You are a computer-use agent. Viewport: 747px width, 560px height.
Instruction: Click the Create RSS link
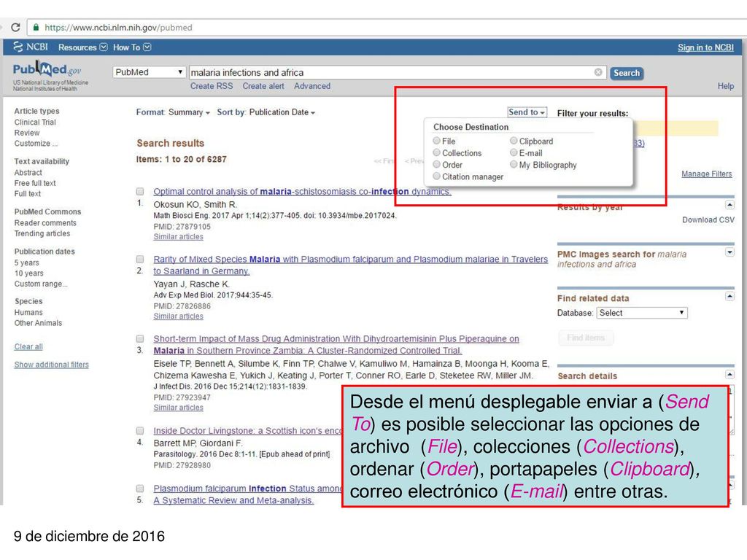click(212, 86)
